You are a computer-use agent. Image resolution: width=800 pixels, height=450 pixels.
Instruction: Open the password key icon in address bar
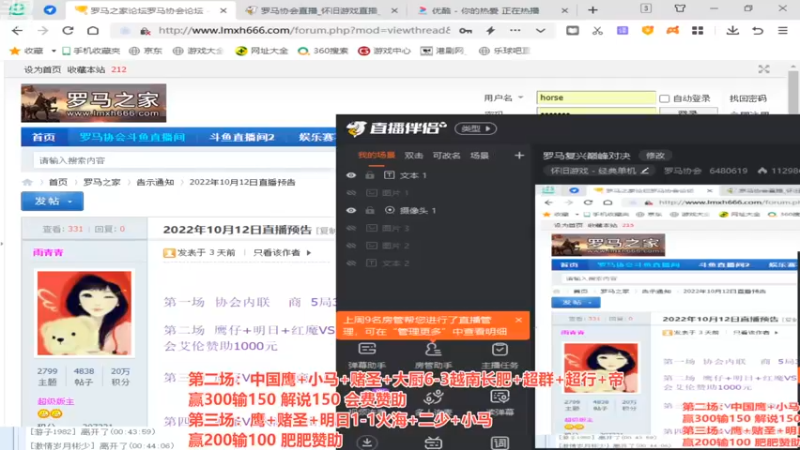tap(465, 31)
